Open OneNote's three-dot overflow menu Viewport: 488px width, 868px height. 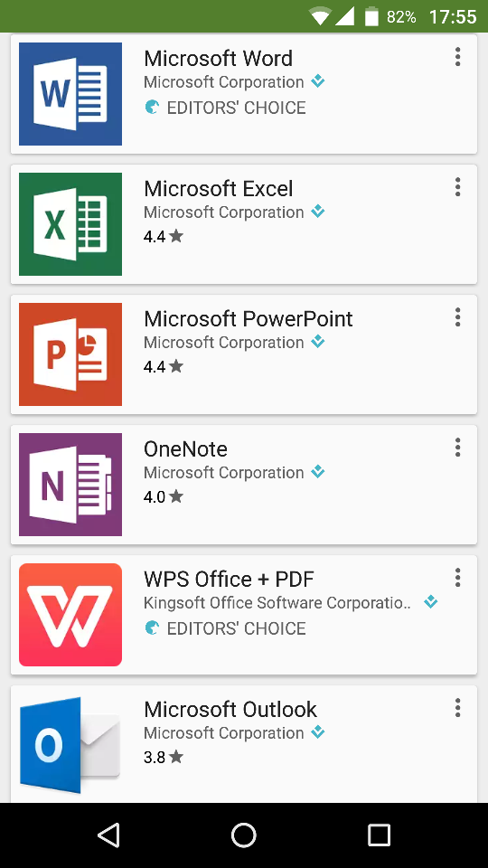click(457, 448)
